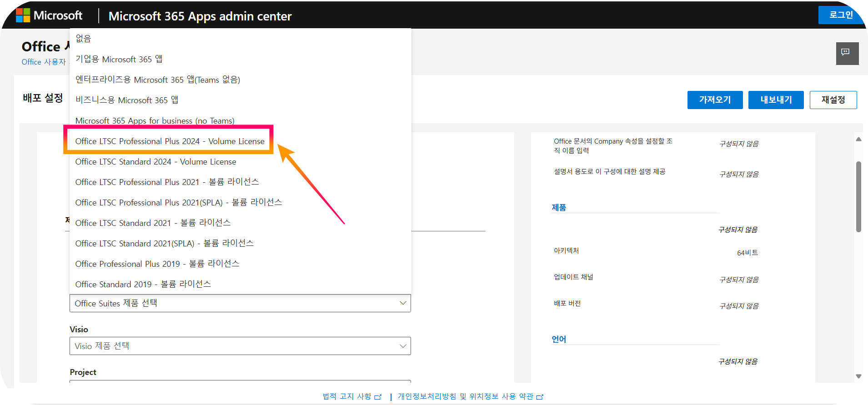The height and width of the screenshot is (405, 868).
Task: Select Office LTSC Professional Plus 2024 - Volume License
Action: (x=240, y=141)
